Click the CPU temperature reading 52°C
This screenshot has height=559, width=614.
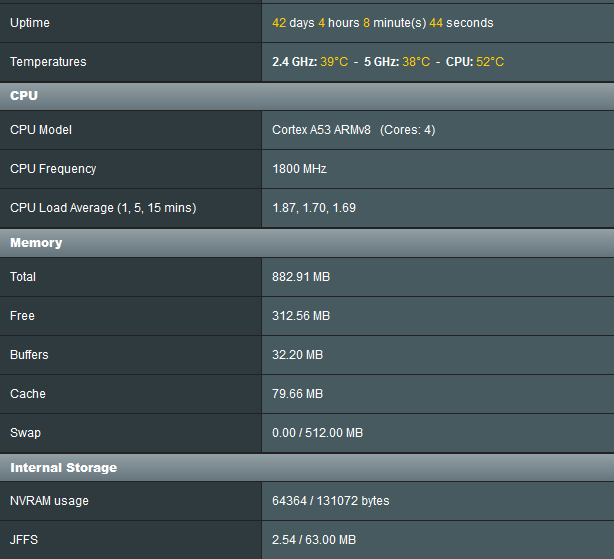[490, 62]
